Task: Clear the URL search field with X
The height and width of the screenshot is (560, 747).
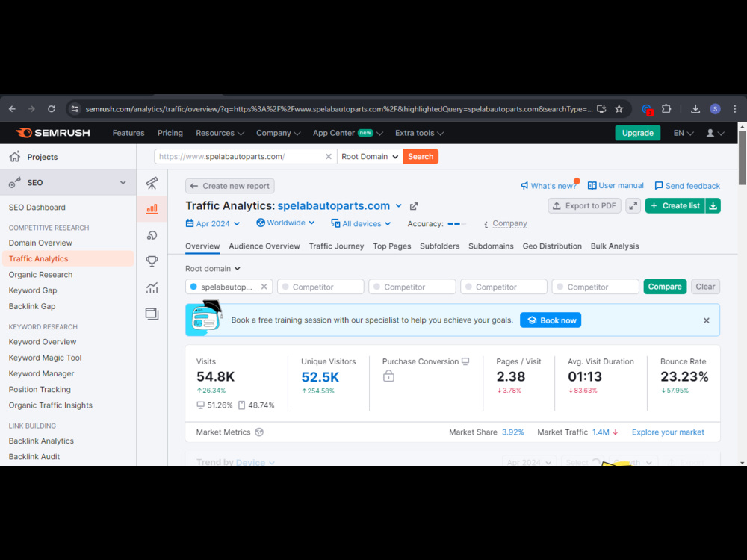Action: coord(328,157)
